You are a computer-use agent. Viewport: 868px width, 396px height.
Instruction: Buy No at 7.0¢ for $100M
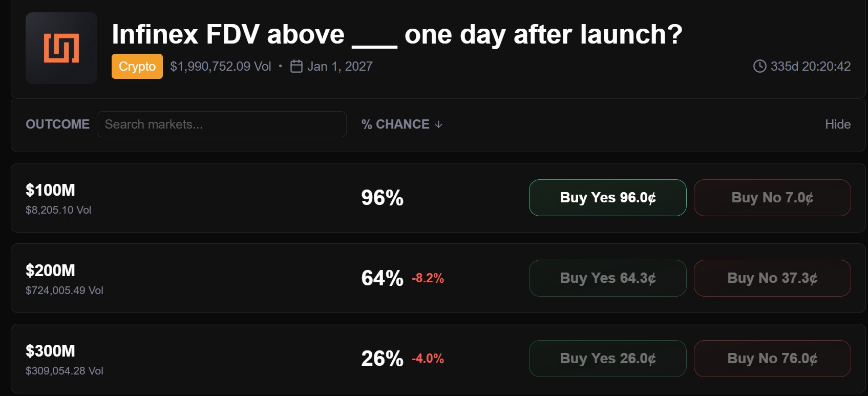coord(772,198)
